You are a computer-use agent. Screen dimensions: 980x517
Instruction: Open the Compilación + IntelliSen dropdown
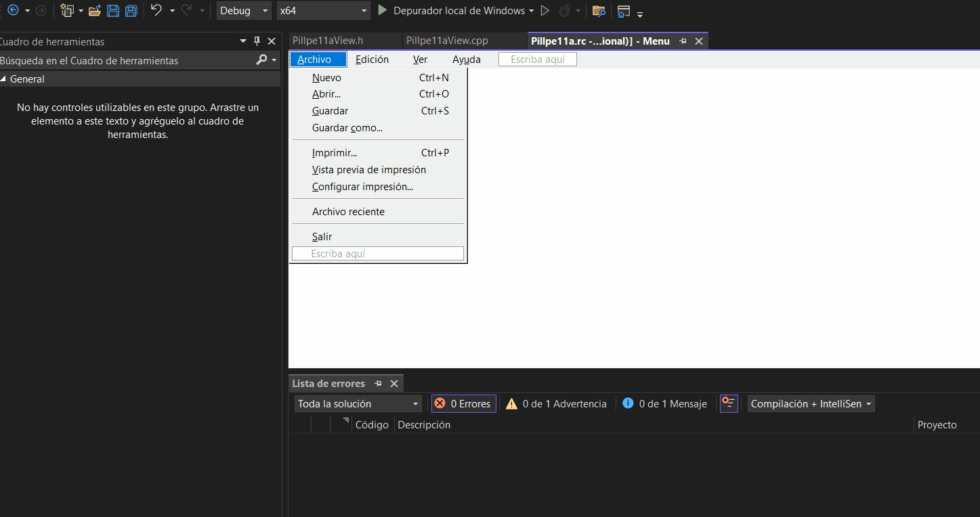pyautogui.click(x=810, y=403)
